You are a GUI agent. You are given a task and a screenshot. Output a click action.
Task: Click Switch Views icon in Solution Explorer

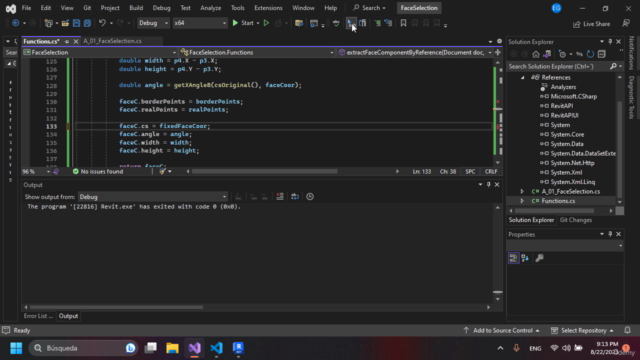click(547, 54)
